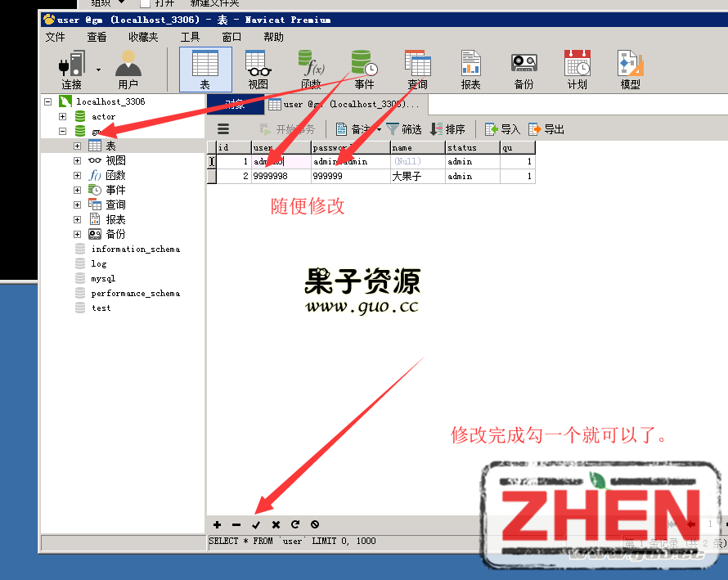Open the Schedule calendar icon

click(x=577, y=65)
